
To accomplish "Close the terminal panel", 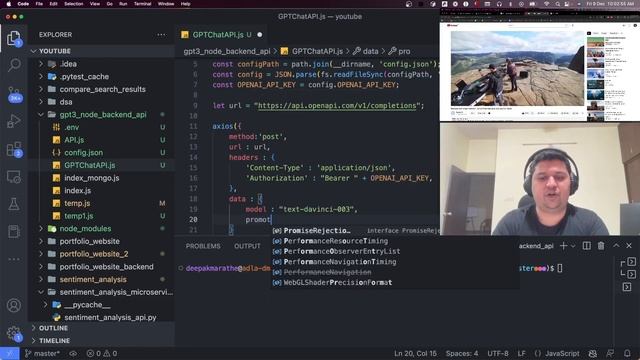I will point(629,246).
